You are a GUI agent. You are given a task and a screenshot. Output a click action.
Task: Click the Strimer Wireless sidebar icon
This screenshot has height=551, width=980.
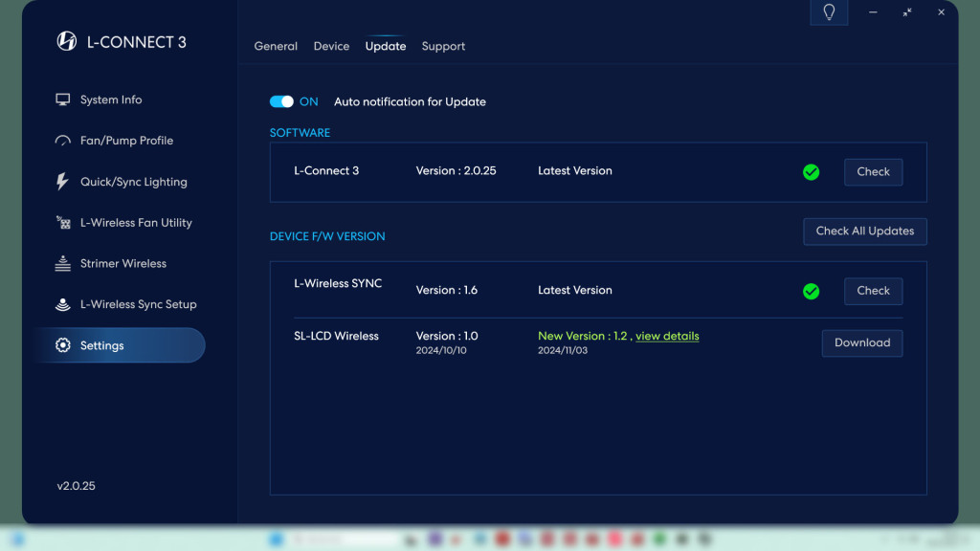(x=63, y=264)
